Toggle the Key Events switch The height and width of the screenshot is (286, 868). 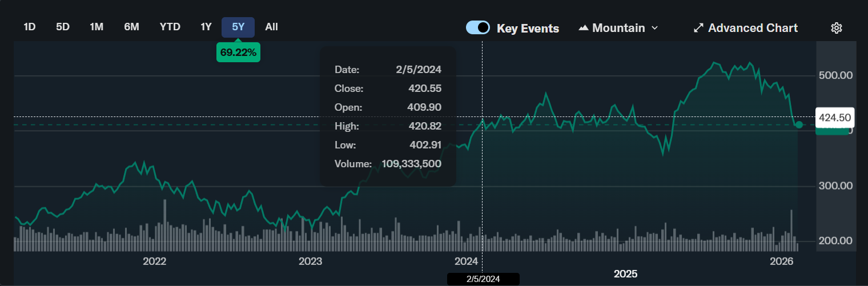coord(478,27)
